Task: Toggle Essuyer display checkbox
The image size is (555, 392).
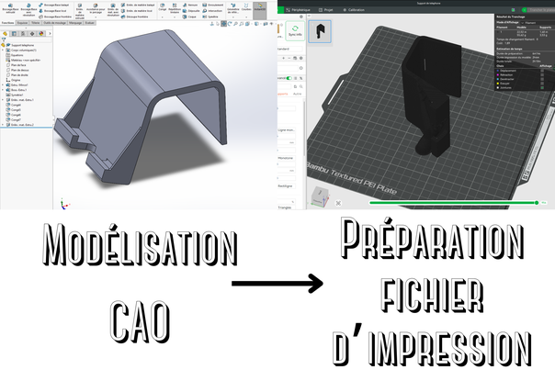Action: [x=542, y=84]
